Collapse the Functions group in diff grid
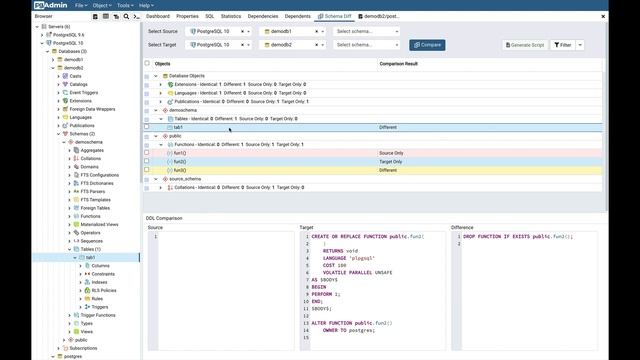Viewport: 640px width, 360px height. [160, 144]
